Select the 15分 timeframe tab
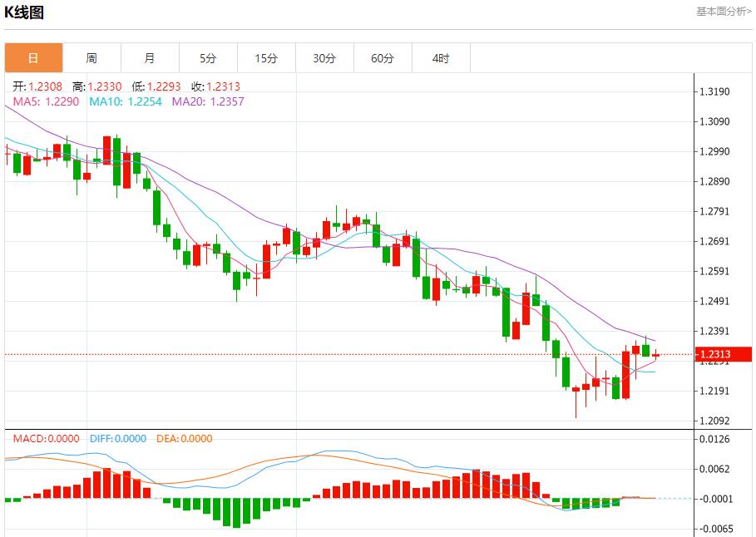 point(266,58)
